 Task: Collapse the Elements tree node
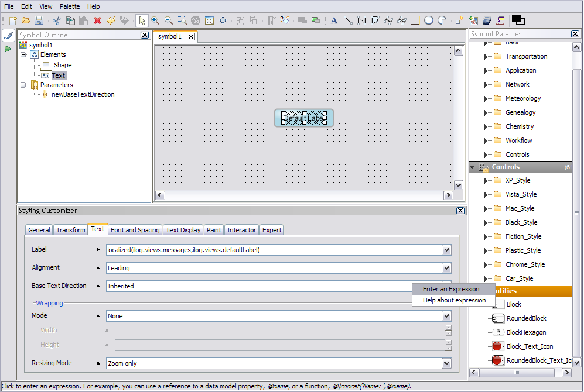pyautogui.click(x=24, y=54)
